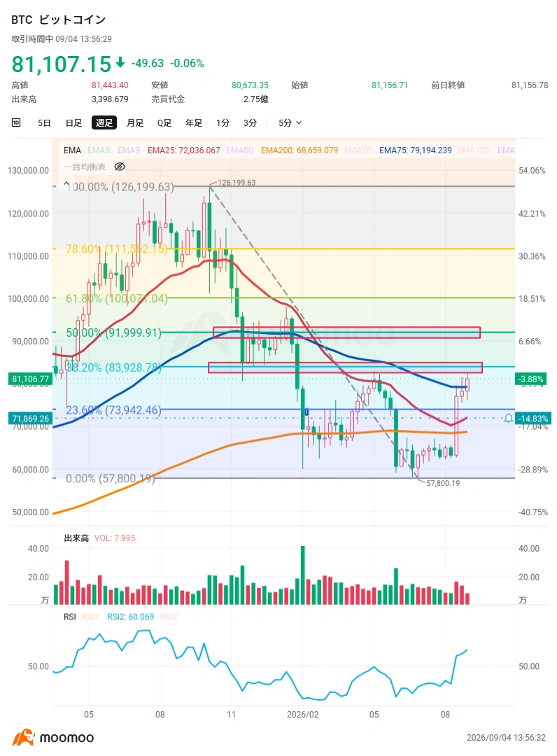Open the 5分 interval dropdown
This screenshot has width=557, height=756.
[290, 123]
